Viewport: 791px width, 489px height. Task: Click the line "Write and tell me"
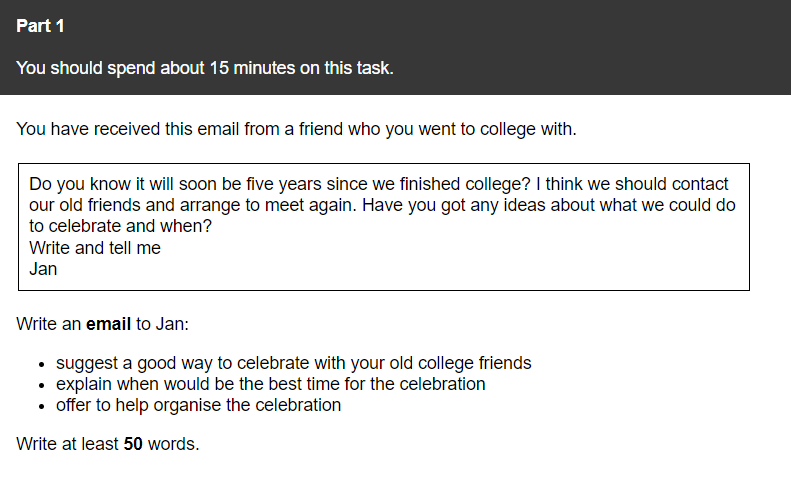95,247
